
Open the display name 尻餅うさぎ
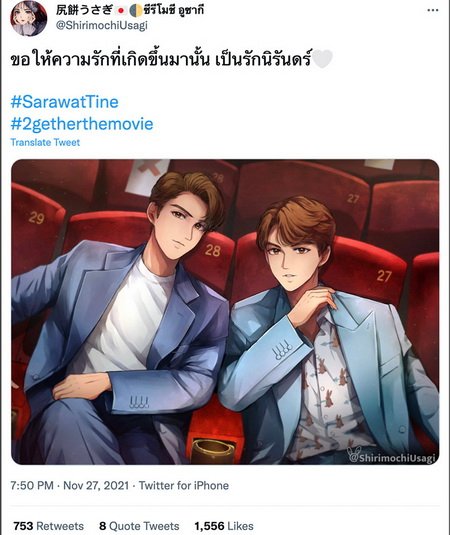coord(84,10)
